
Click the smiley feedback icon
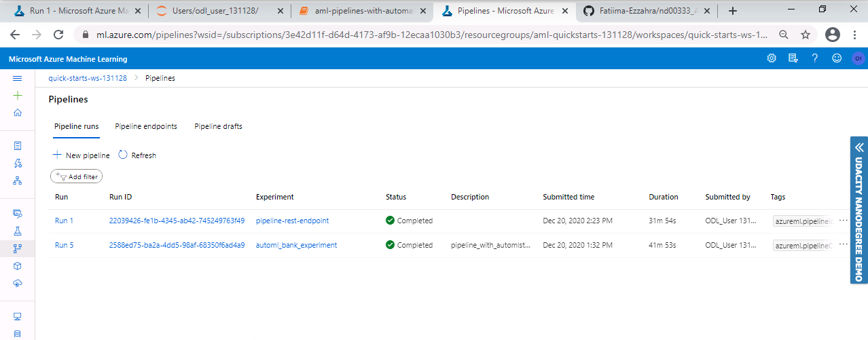pyautogui.click(x=836, y=58)
